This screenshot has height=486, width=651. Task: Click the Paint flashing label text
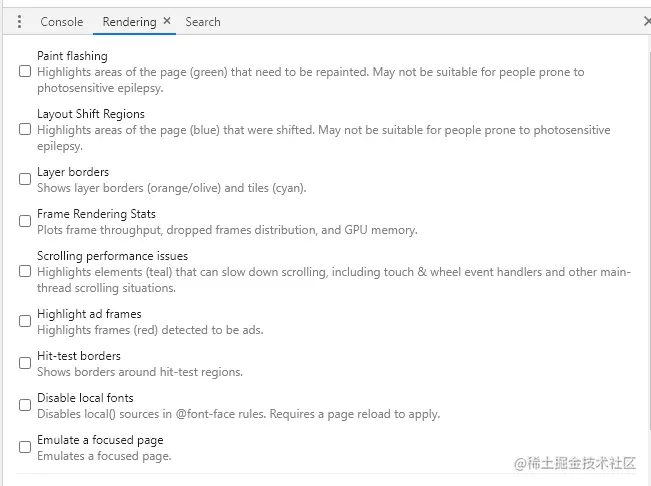pos(72,56)
